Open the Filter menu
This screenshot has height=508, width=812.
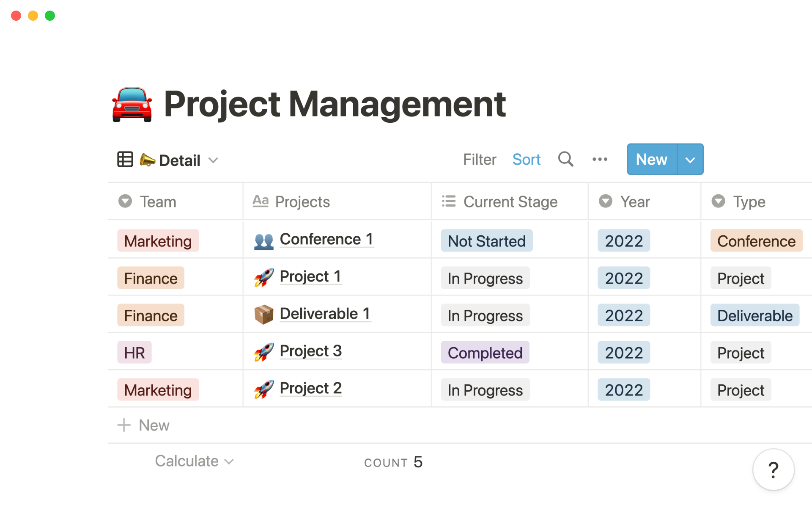479,160
